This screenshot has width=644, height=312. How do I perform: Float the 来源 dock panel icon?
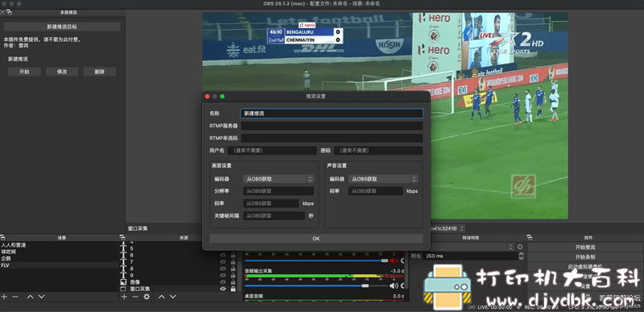(122, 238)
